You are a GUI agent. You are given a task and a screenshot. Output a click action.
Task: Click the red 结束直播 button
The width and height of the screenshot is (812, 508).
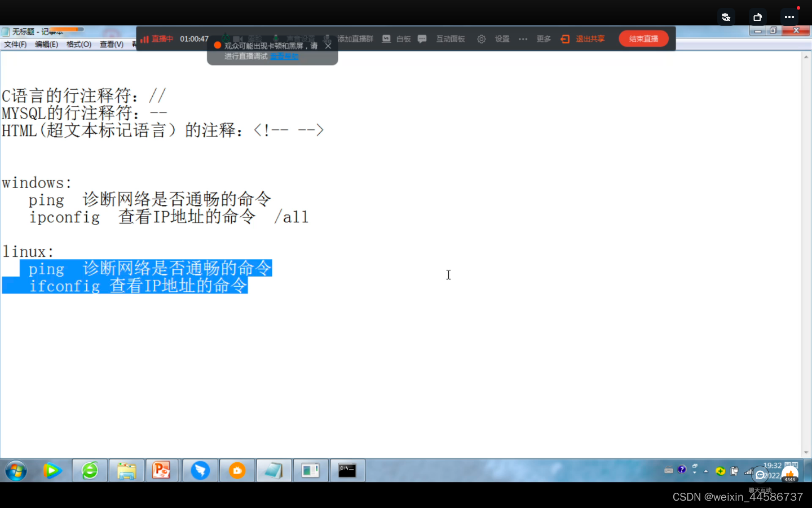point(644,39)
